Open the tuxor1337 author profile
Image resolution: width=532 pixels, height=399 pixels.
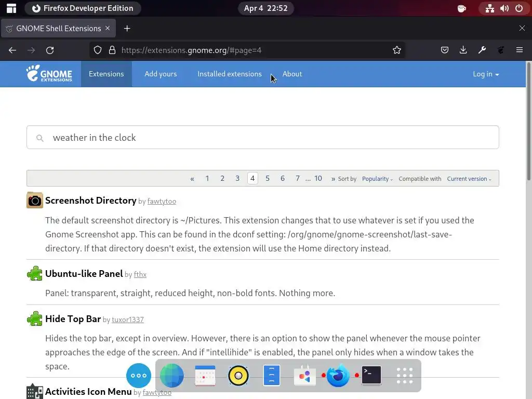coord(128,320)
